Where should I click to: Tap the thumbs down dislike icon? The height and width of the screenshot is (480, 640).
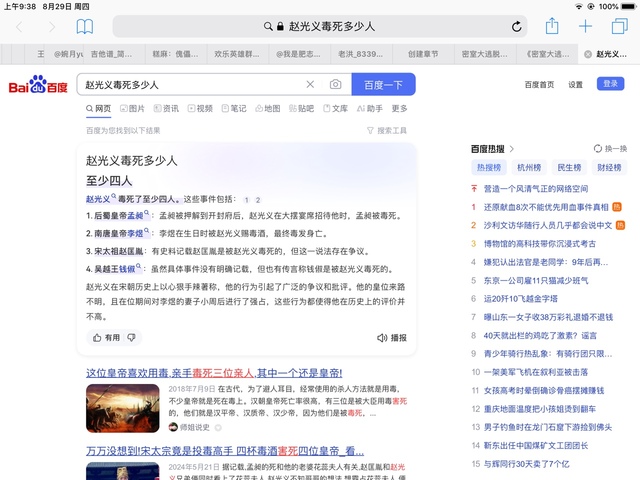(129, 338)
